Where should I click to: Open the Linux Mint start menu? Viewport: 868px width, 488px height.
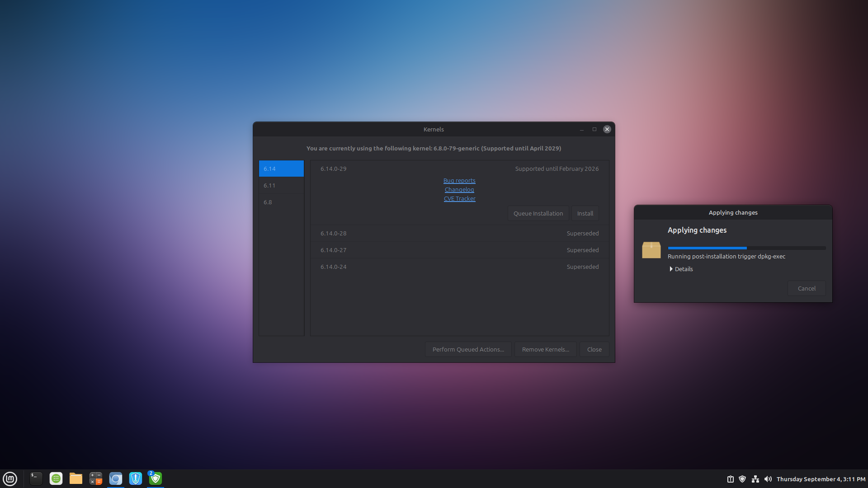click(x=10, y=479)
